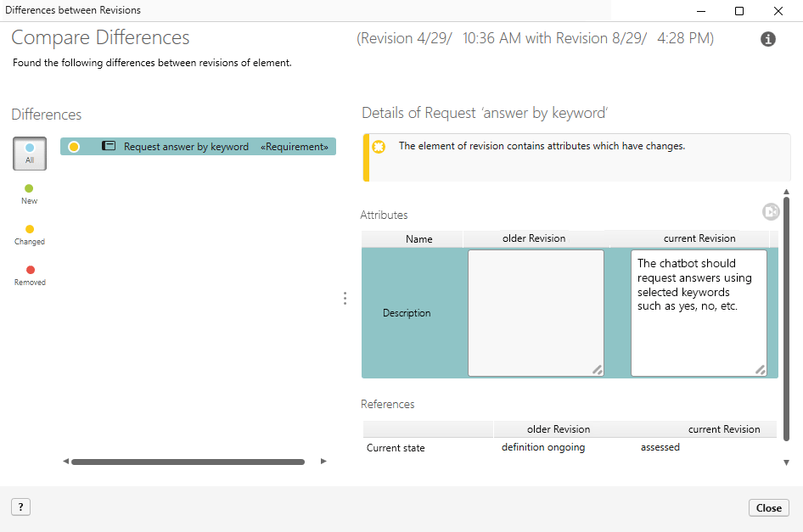Click the yellow circle marker on list item

coord(74,147)
